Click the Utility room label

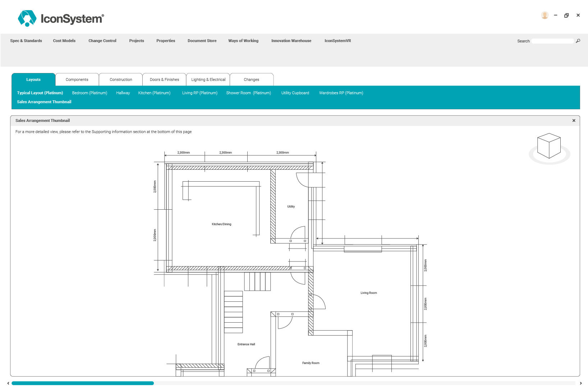pyautogui.click(x=291, y=206)
